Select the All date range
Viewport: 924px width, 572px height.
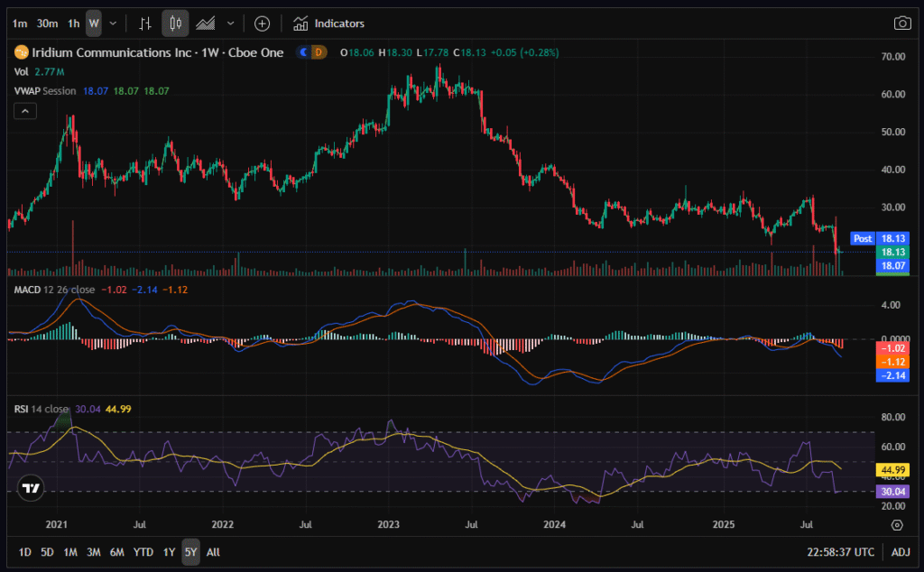pos(213,551)
